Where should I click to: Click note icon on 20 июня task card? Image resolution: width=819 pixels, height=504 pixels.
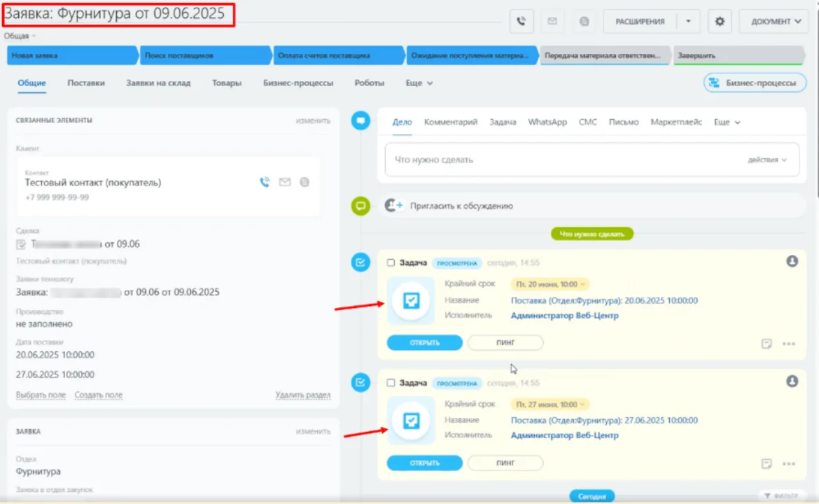pos(766,344)
